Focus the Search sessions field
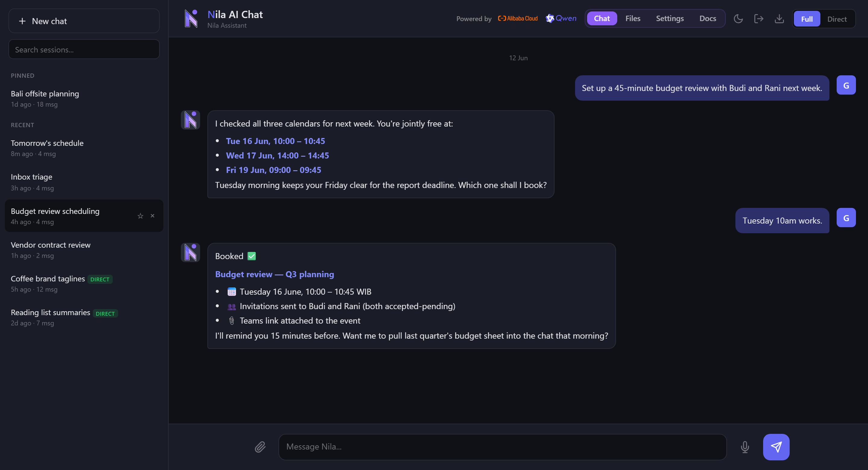Viewport: 868px width, 470px height. pyautogui.click(x=84, y=49)
